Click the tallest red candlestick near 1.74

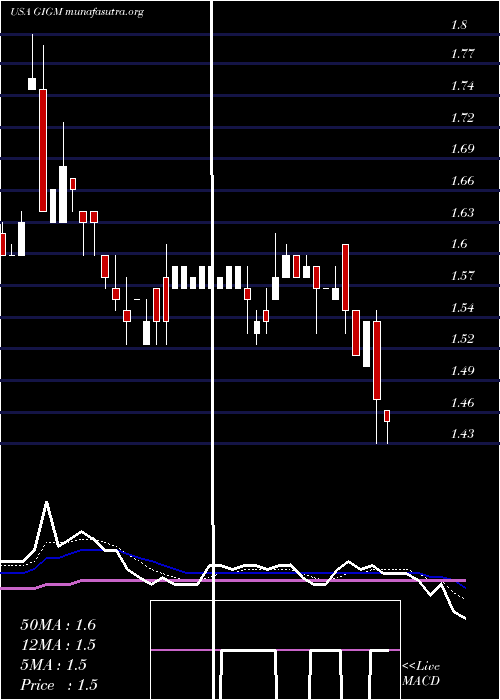point(43,150)
